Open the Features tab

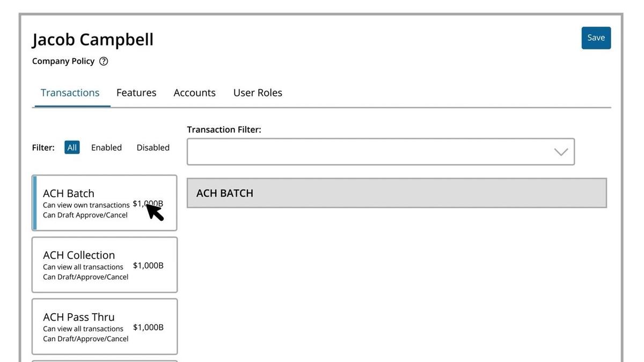(x=136, y=92)
